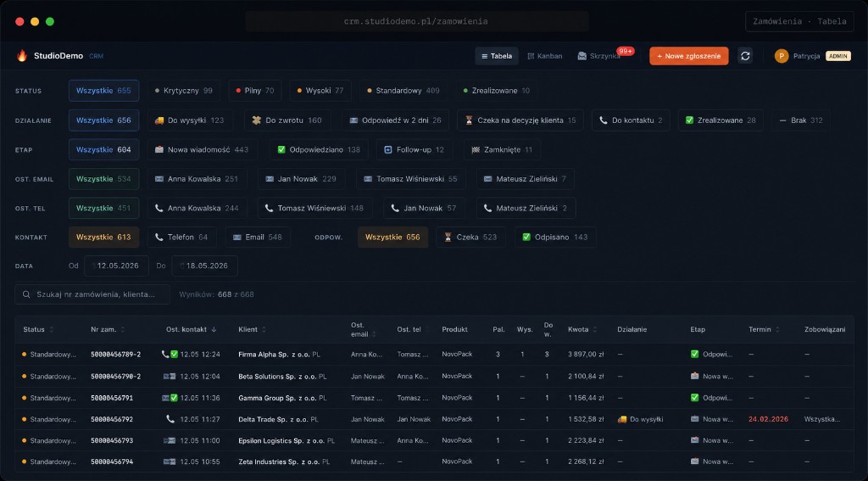Select Do wysyłki action filter

click(x=190, y=120)
